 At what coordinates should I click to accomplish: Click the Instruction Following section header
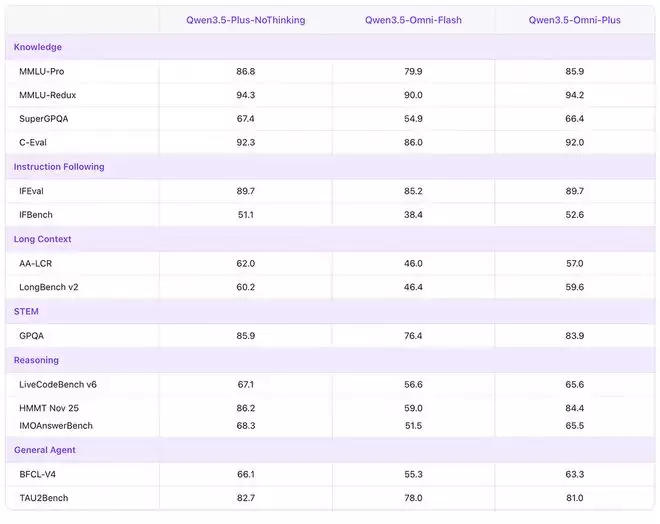(x=59, y=167)
